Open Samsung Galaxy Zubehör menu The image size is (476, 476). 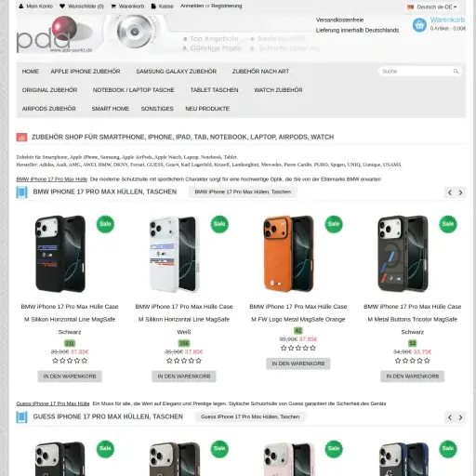click(176, 72)
